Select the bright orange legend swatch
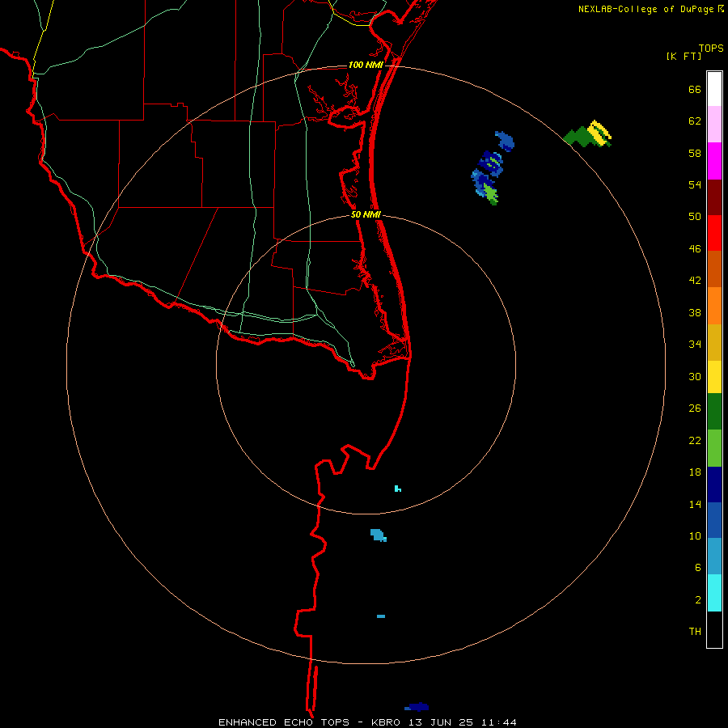This screenshot has width=728, height=728. point(714,306)
